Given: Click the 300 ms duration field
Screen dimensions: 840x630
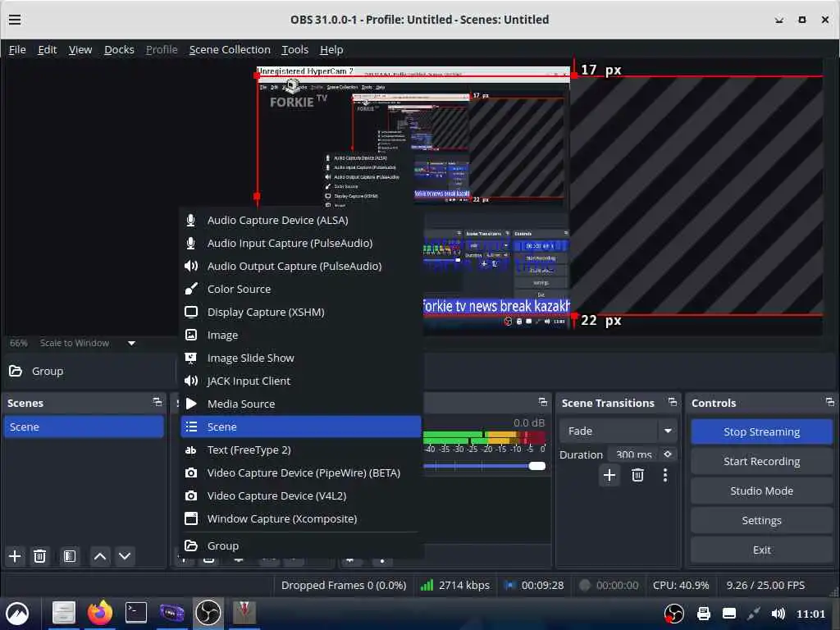Looking at the screenshot, I should coord(634,454).
